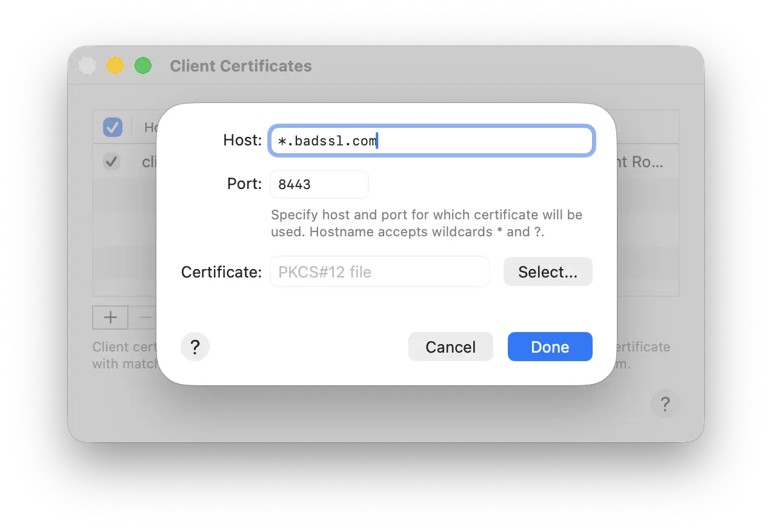Click the minus remove button

pyautogui.click(x=145, y=317)
